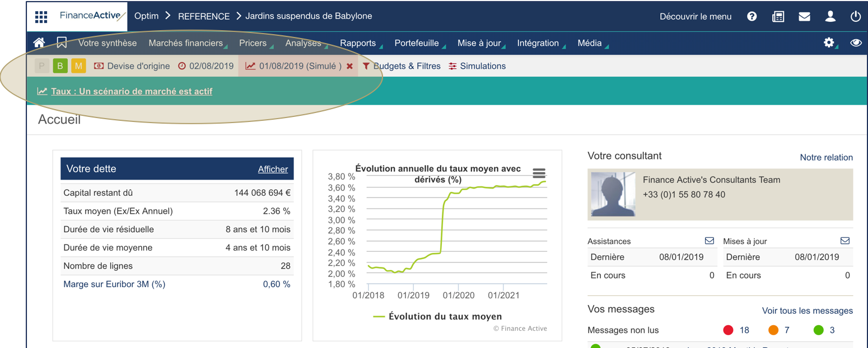Open the news journal icon
The width and height of the screenshot is (868, 348).
pyautogui.click(x=778, y=16)
